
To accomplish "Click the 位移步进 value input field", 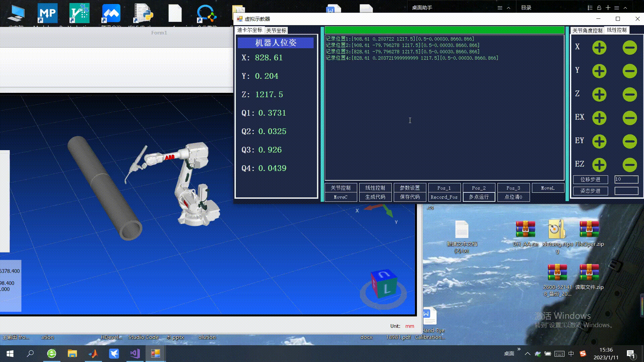I will [x=626, y=179].
